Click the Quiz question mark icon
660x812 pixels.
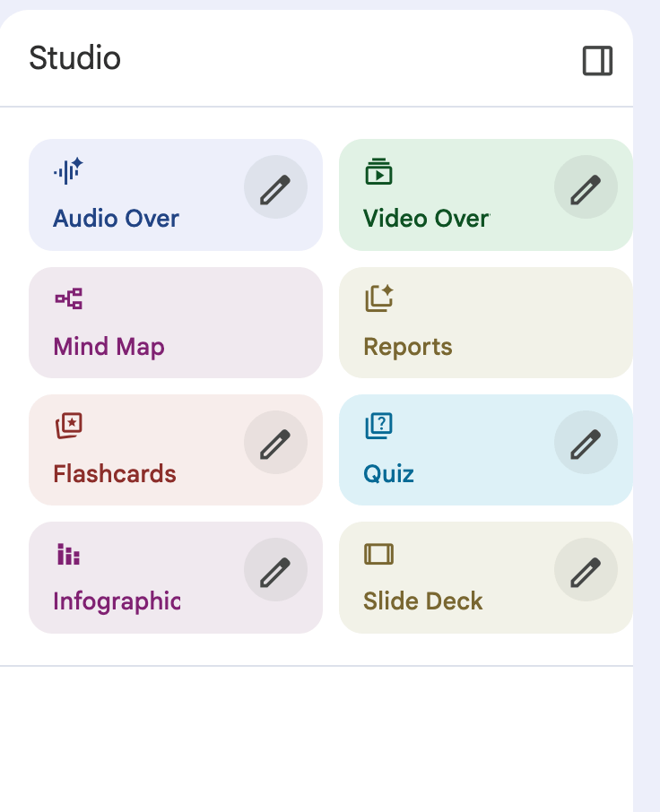click(378, 426)
